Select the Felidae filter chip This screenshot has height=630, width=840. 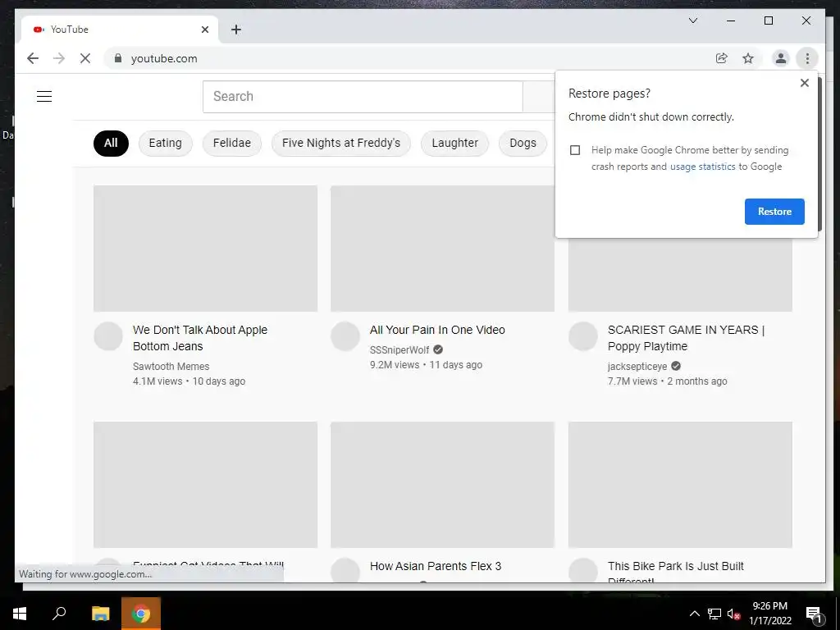pyautogui.click(x=232, y=143)
